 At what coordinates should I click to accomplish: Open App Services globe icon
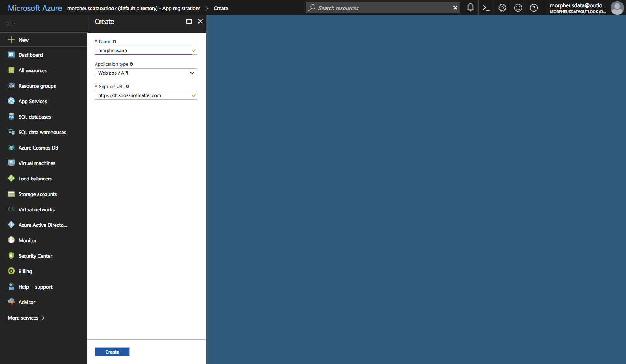11,101
